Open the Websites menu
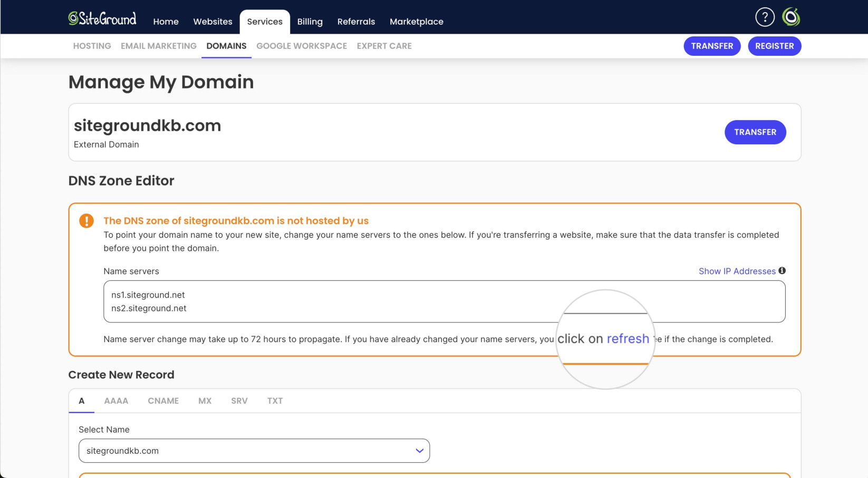 click(213, 22)
